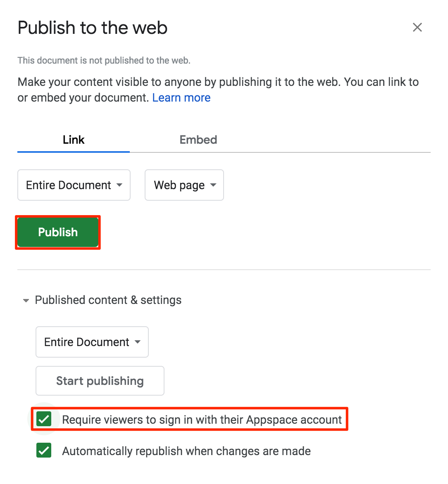448x484 pixels.
Task: Click the arrow icon on lower Entire Document
Action: [x=138, y=342]
